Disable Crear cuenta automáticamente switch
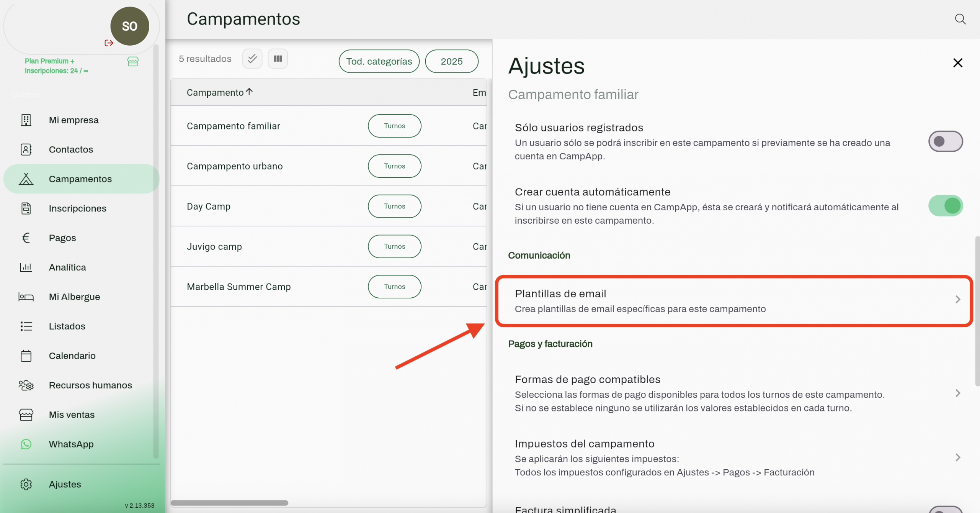Screen dimensions: 980x513 tap(945, 206)
